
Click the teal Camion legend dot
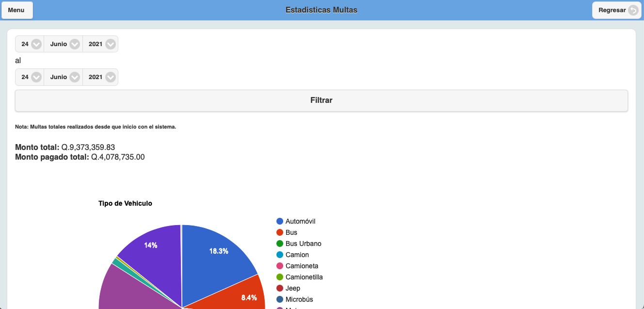click(280, 255)
